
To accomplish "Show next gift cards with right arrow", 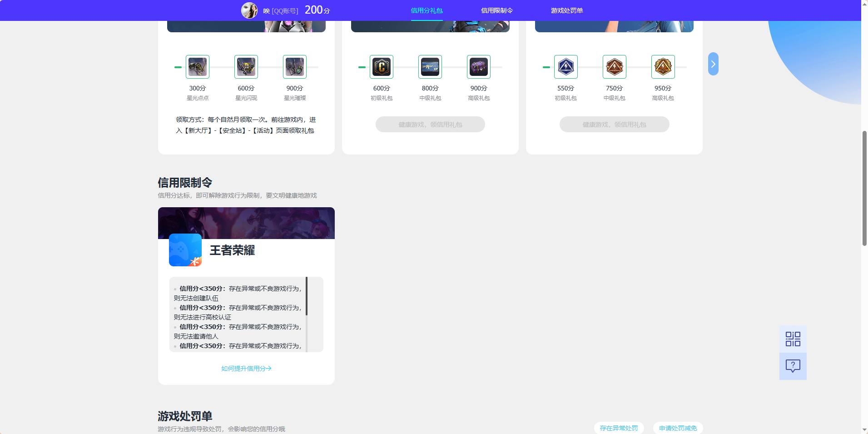I will 713,64.
